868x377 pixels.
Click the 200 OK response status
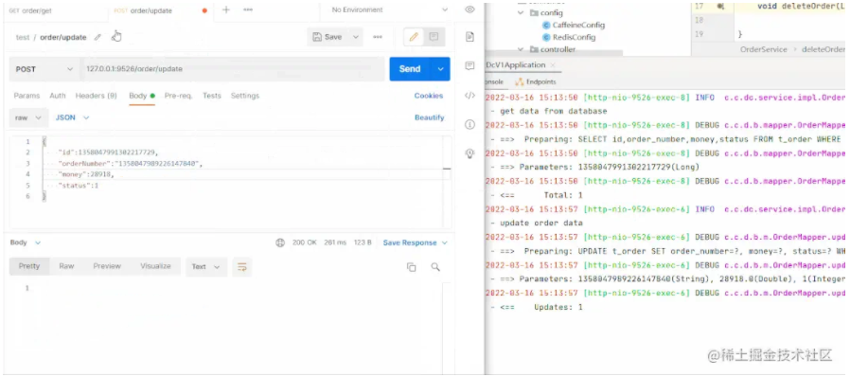click(x=305, y=242)
